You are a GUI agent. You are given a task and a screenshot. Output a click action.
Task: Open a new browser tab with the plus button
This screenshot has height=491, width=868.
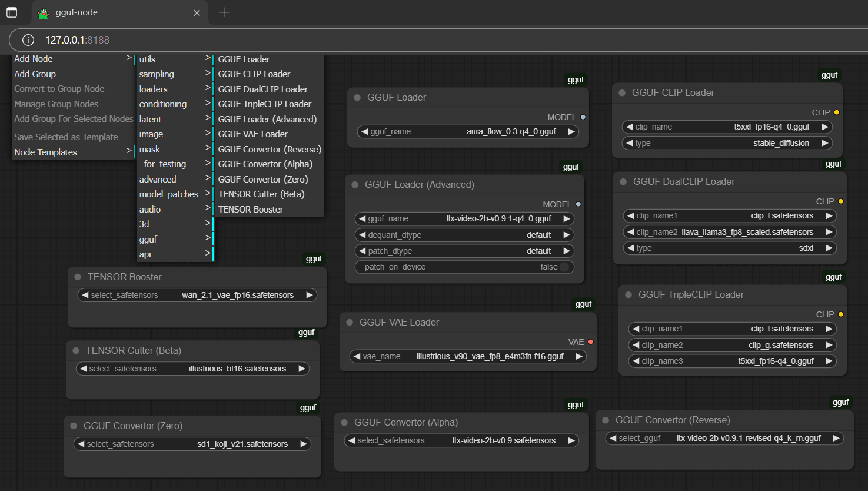(x=224, y=12)
